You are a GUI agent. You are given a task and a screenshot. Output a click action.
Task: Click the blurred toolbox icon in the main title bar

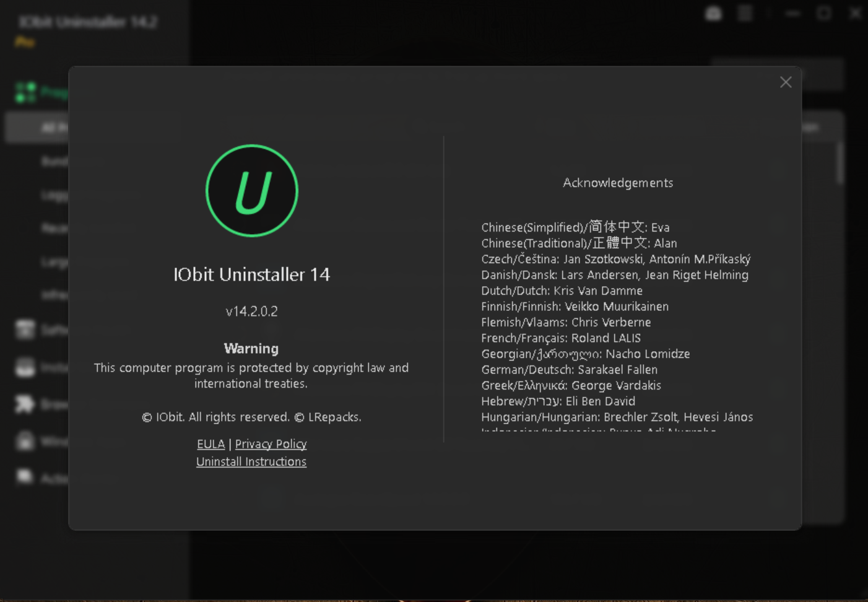713,13
